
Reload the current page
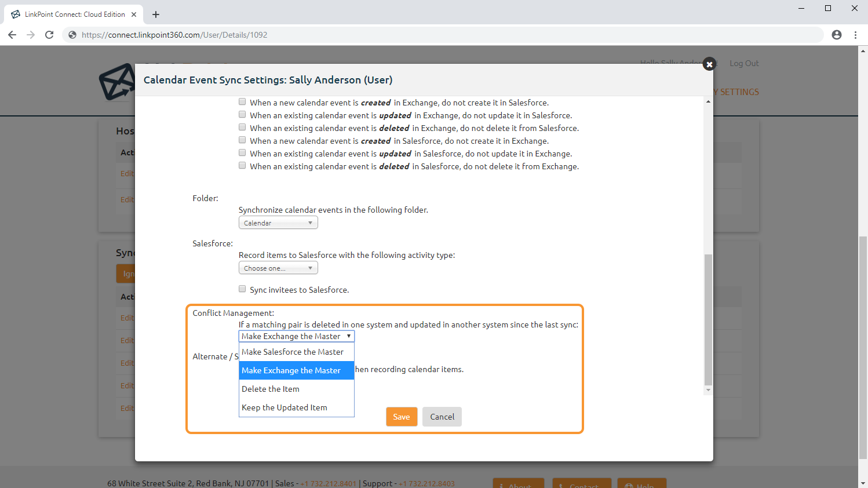point(49,35)
